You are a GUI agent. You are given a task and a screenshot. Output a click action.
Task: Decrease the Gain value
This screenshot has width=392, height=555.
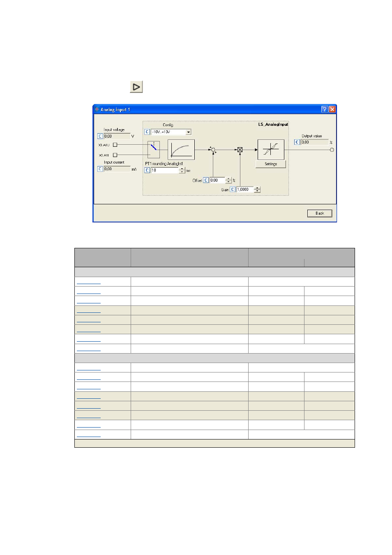[x=257, y=191]
